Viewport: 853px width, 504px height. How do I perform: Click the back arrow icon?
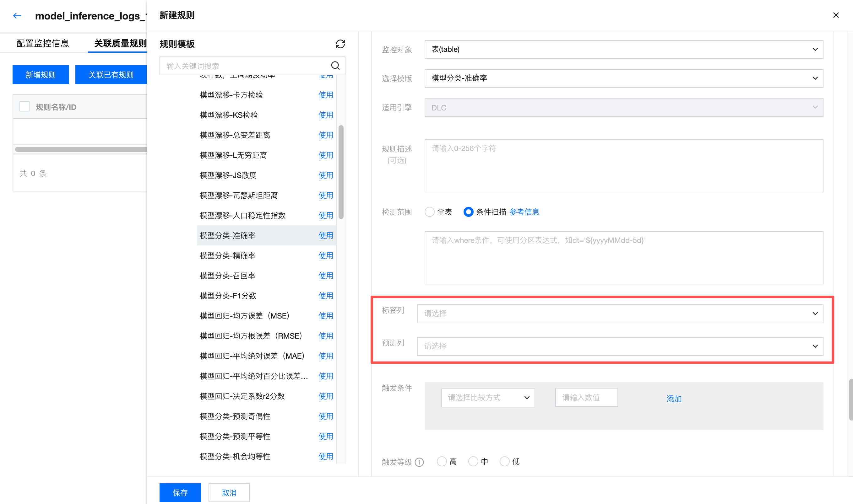click(17, 16)
